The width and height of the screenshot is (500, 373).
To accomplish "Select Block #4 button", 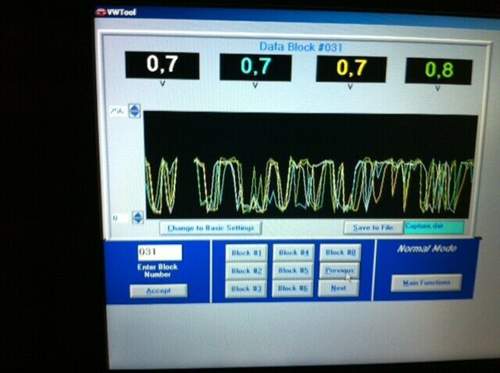I will (294, 253).
